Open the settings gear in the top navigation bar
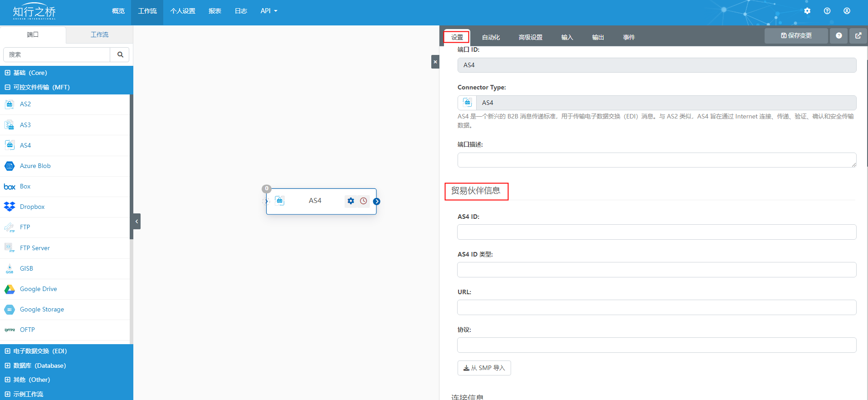This screenshot has width=868, height=400. pyautogui.click(x=807, y=11)
